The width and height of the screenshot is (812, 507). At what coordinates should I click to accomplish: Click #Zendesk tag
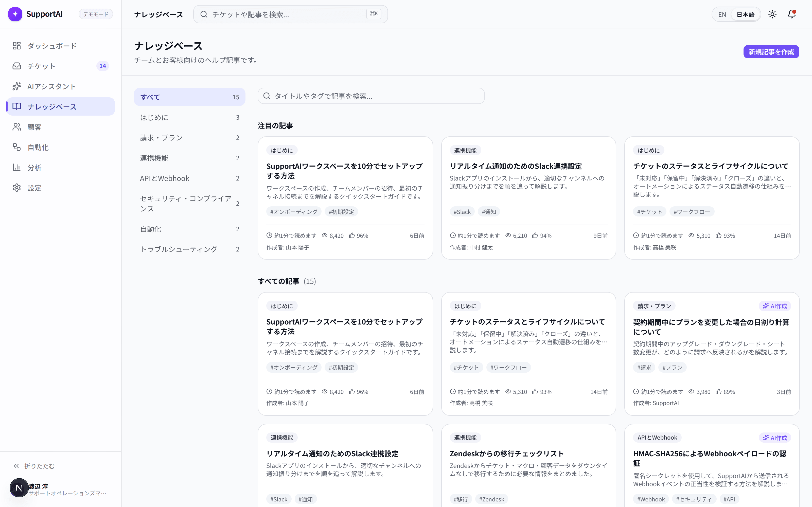coord(491,499)
